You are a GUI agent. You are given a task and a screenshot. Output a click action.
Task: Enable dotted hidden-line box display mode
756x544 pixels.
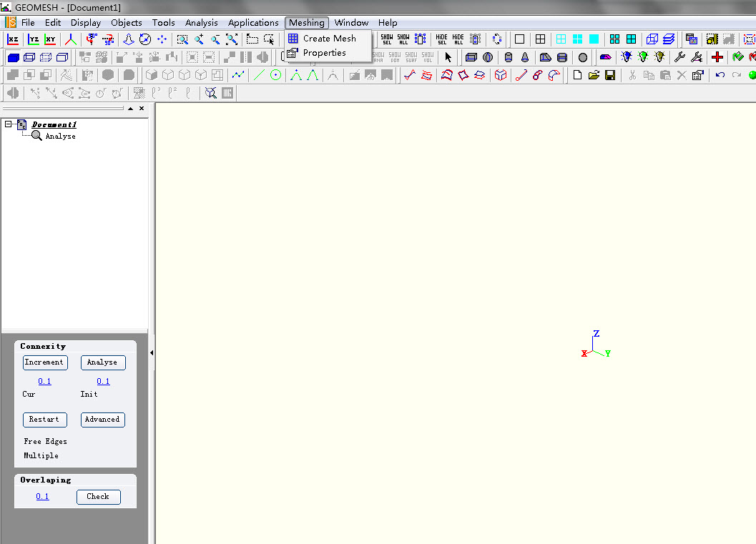coord(46,57)
